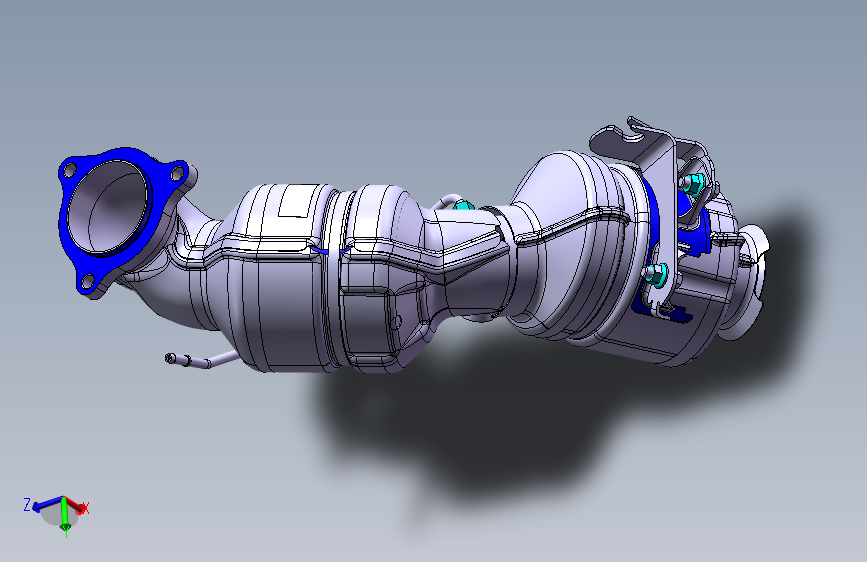Click the green Y axis of the triad
Screen dimensions: 867x562
tap(65, 514)
